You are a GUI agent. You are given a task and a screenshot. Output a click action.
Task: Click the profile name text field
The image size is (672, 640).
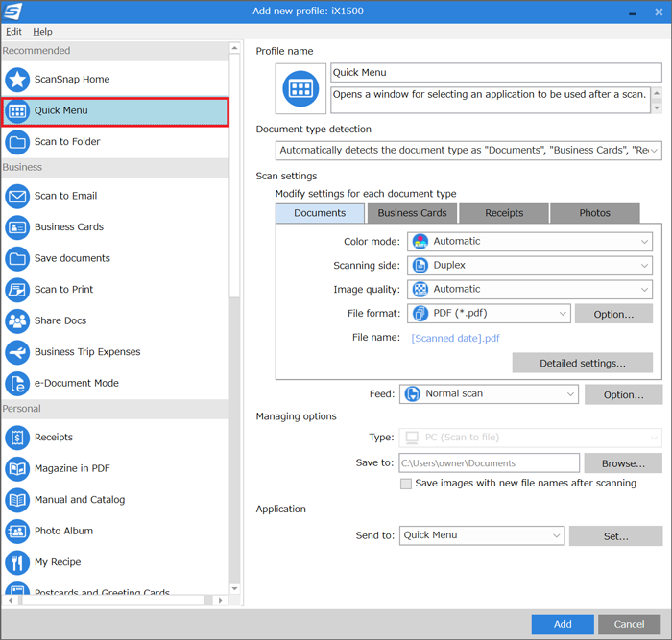(496, 72)
